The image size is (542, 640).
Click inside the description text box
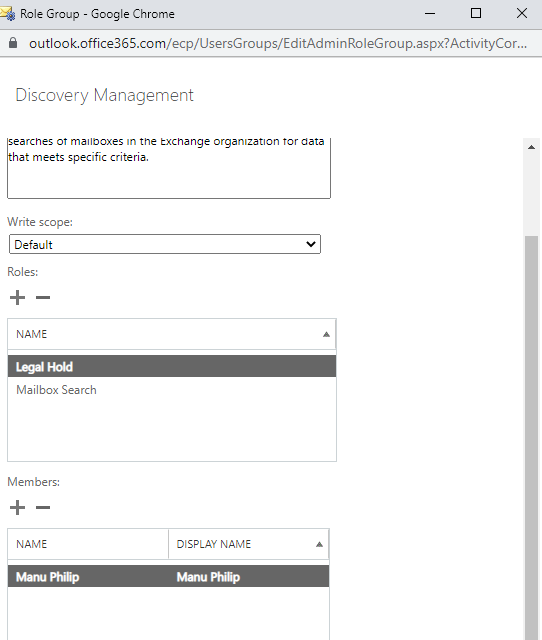[169, 168]
